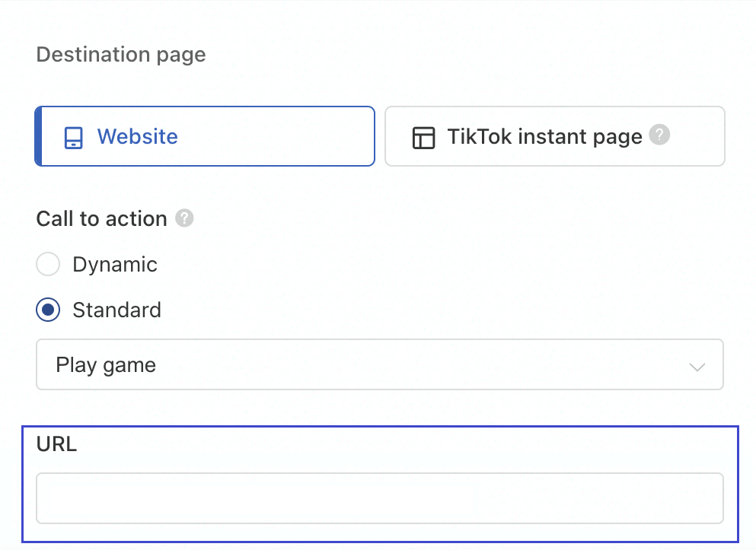This screenshot has width=756, height=550.
Task: Select the Standard call to action radio
Action: (48, 310)
